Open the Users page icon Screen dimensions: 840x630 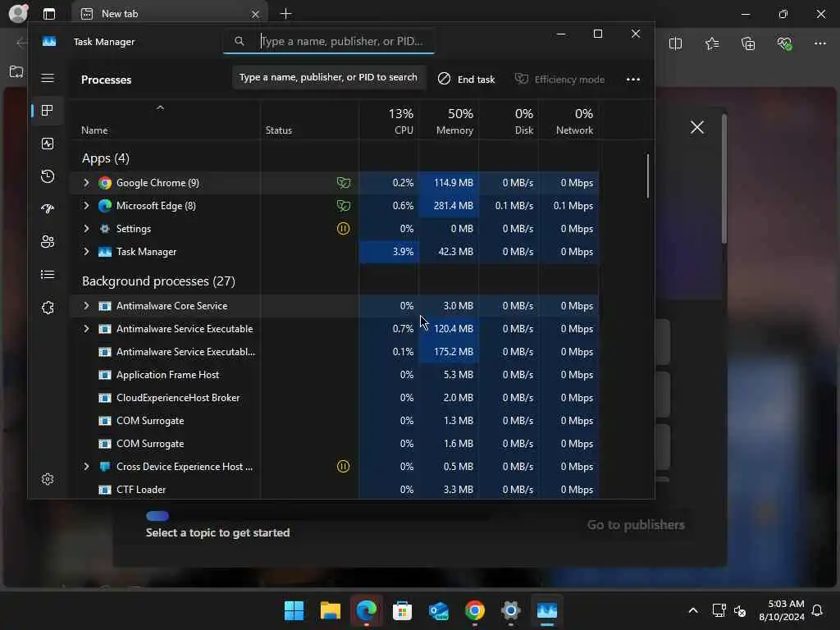[48, 242]
